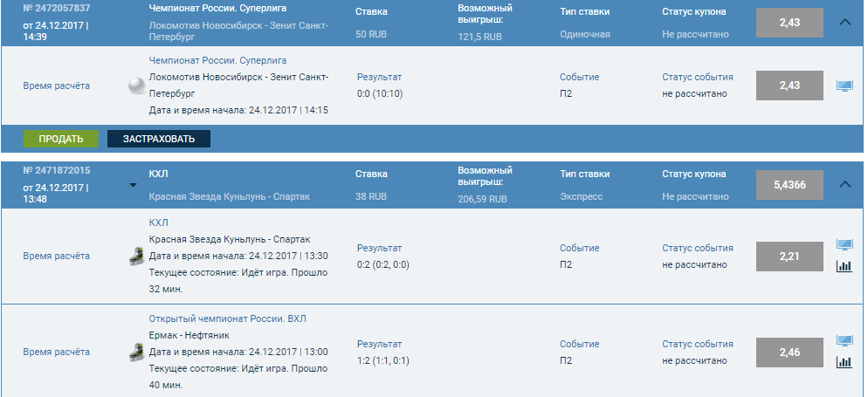Click the hockey skate icon for Красная Звезда Куньлунь
868x397 pixels.
point(135,256)
